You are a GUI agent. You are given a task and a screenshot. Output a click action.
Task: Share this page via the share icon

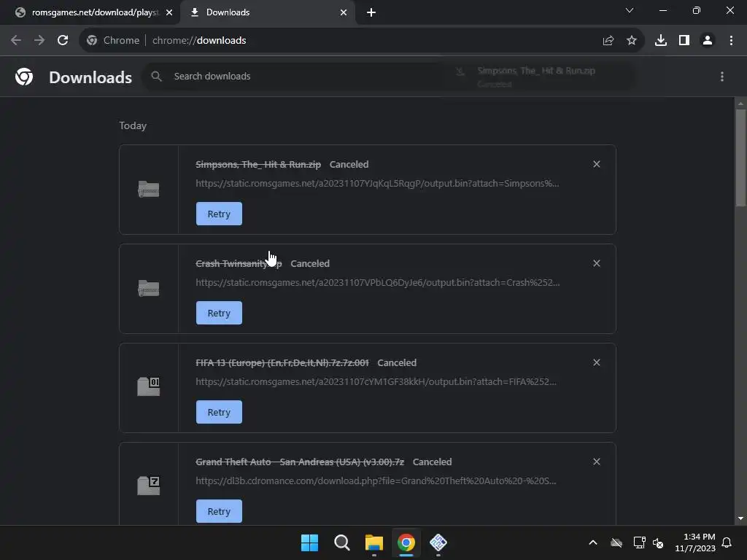(x=608, y=41)
